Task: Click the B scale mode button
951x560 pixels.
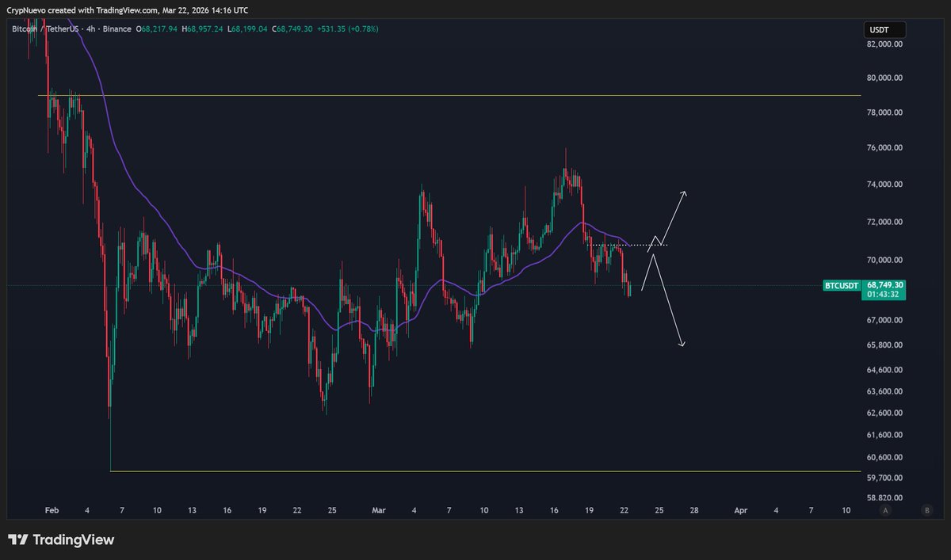Action: tap(926, 511)
